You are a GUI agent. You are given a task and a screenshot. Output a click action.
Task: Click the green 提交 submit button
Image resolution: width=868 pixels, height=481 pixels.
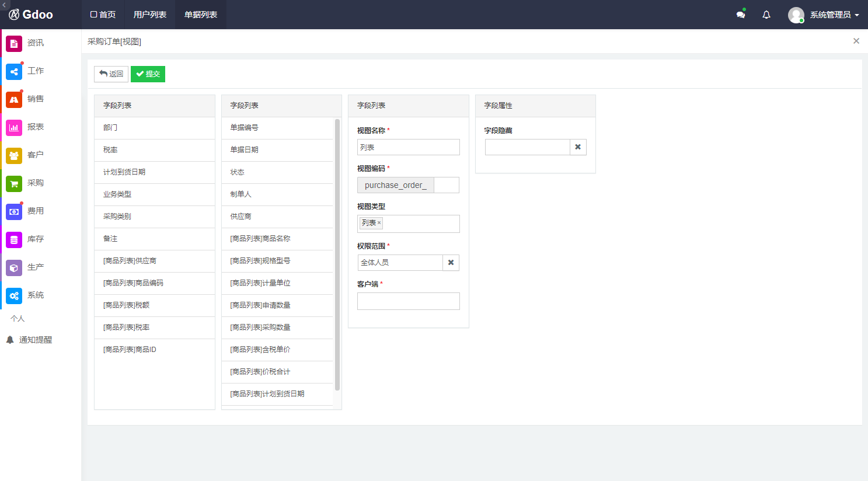(x=148, y=74)
